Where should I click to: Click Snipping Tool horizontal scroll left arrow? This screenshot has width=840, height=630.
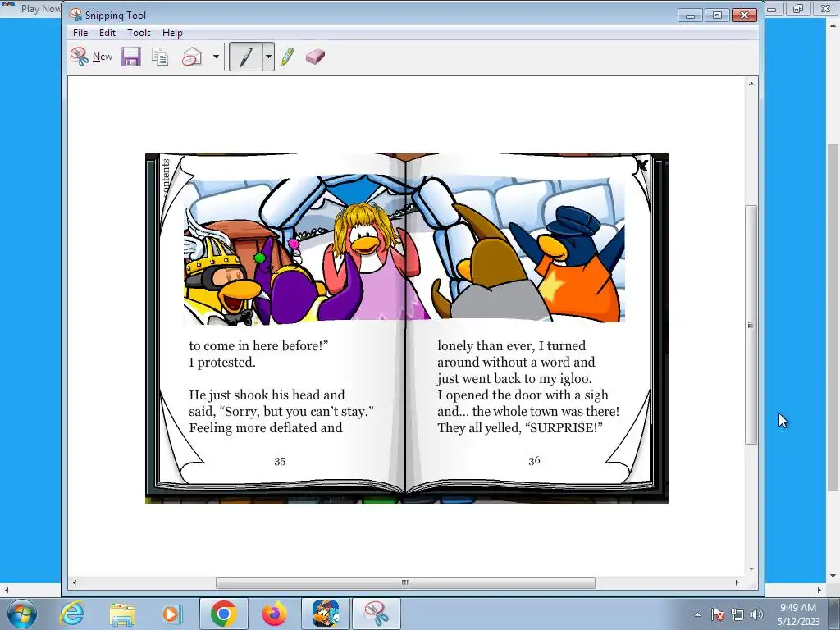coord(75,582)
